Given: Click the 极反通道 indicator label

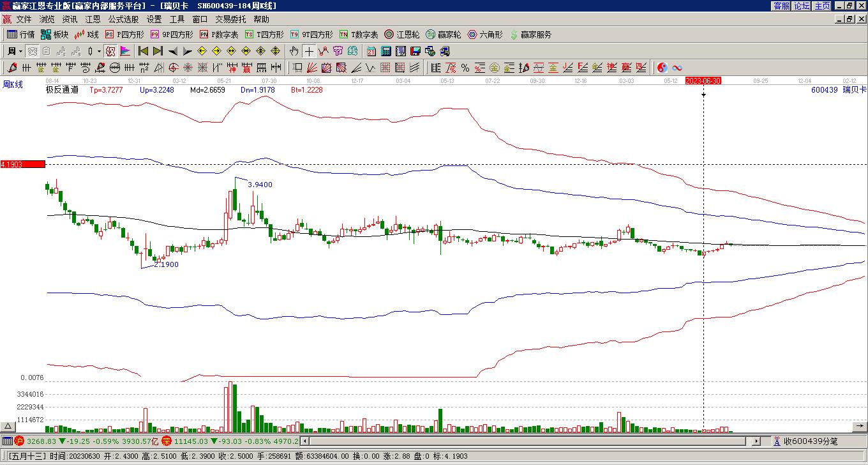Looking at the screenshot, I should click(62, 90).
